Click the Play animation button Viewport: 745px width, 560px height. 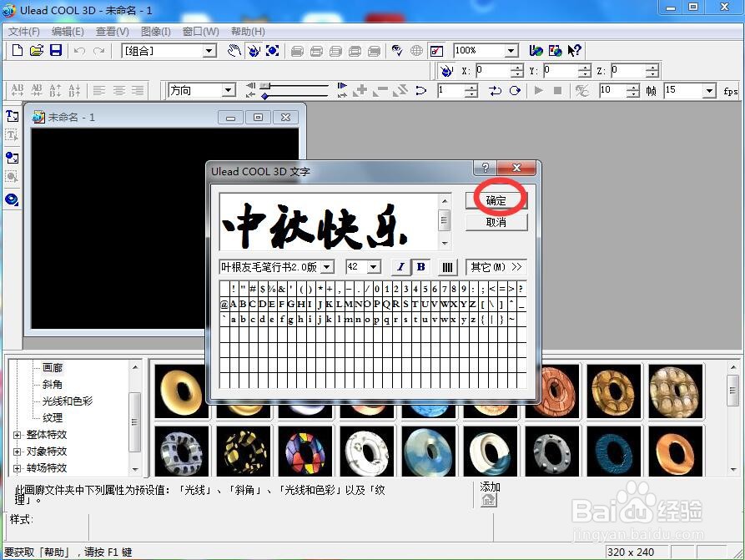point(538,90)
